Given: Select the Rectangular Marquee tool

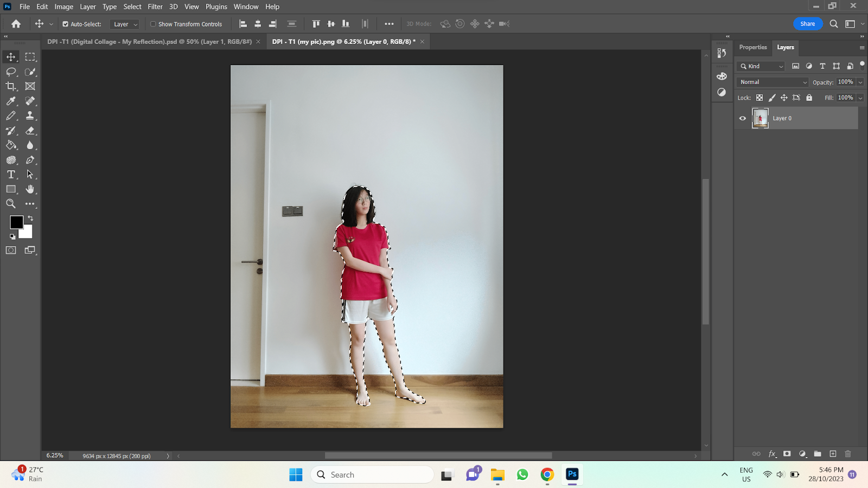Looking at the screenshot, I should 30,57.
